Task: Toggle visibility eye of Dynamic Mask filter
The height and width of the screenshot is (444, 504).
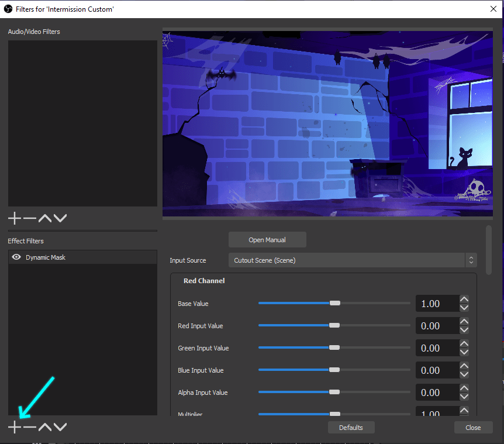Action: (16, 257)
